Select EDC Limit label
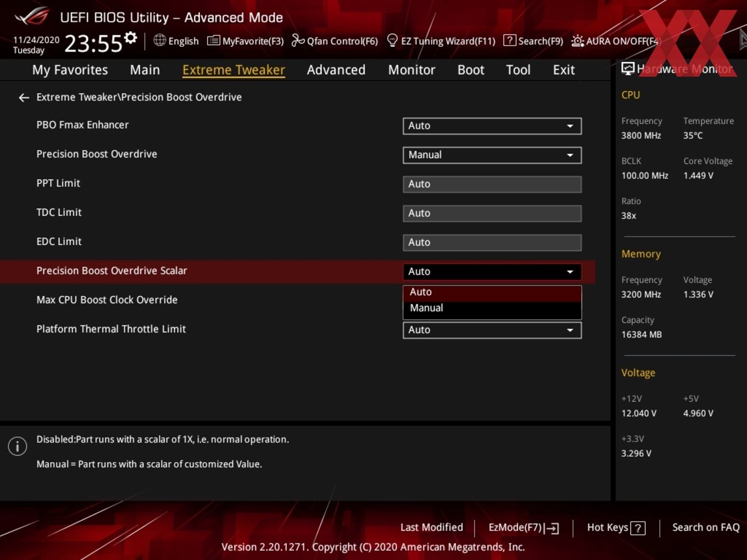Image resolution: width=747 pixels, height=560 pixels. point(59,242)
